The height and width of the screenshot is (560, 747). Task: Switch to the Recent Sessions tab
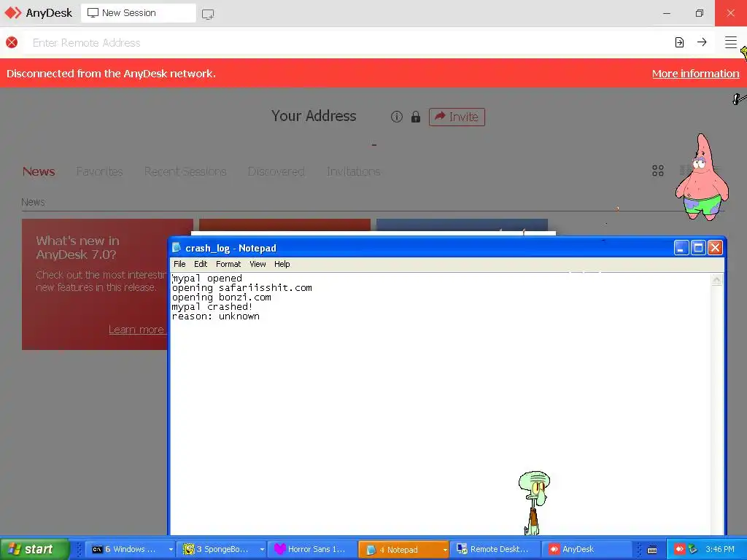(185, 171)
